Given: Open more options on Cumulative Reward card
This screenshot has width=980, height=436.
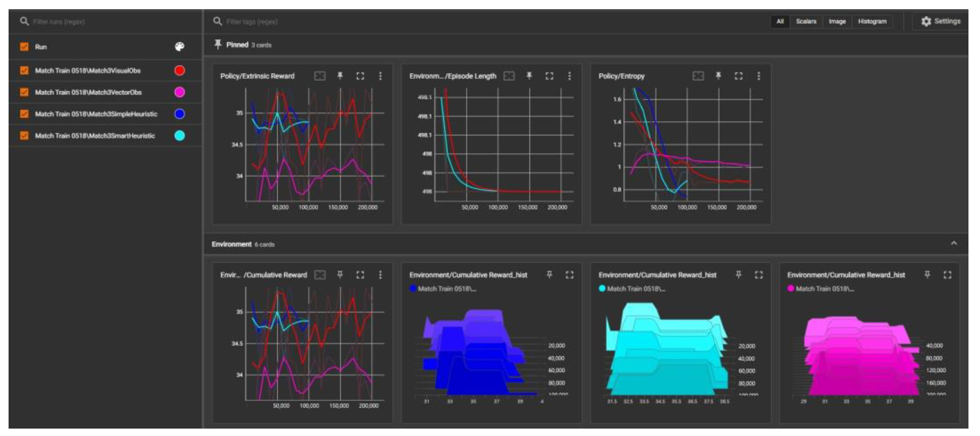Looking at the screenshot, I should 380,274.
